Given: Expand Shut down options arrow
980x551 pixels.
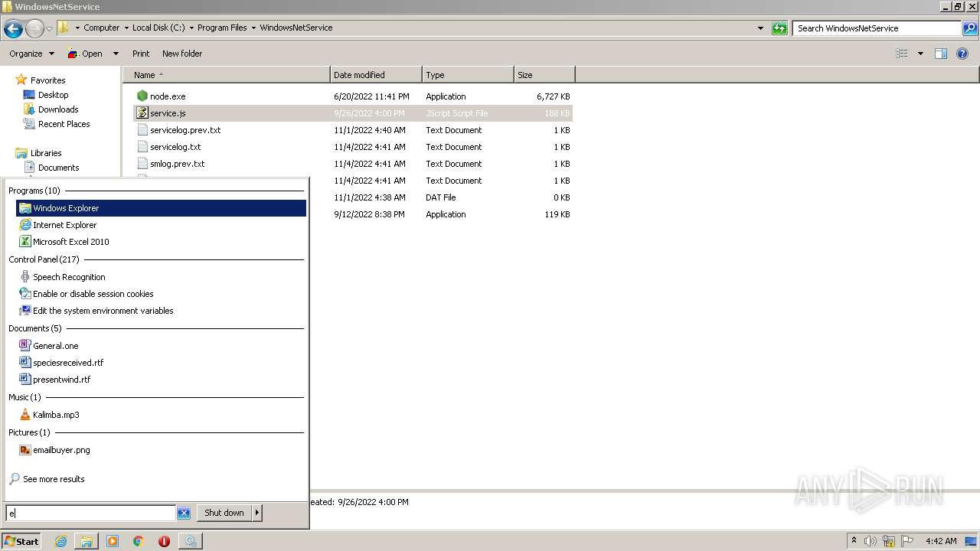Looking at the screenshot, I should tap(257, 513).
